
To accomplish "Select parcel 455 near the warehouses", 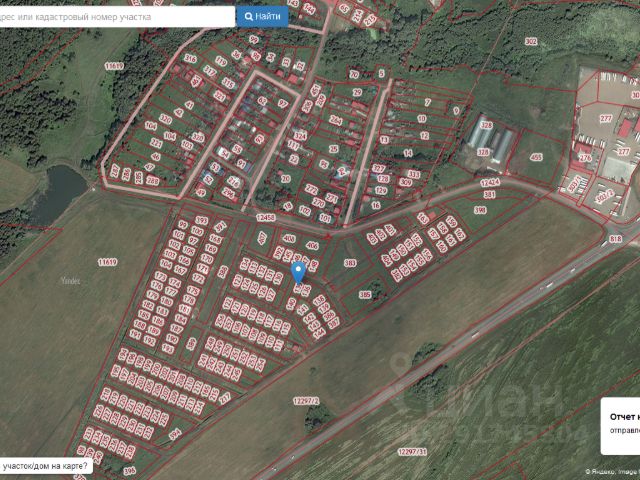I will point(536,157).
